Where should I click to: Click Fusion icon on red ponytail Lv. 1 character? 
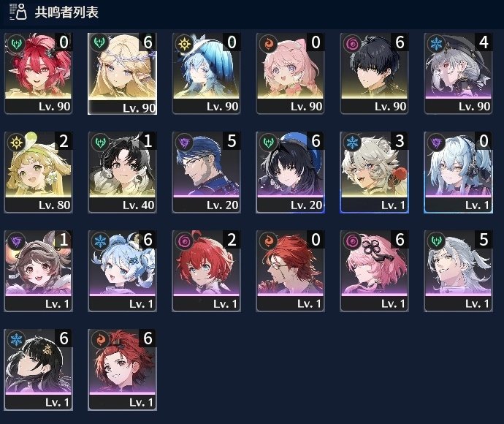pyautogui.click(x=100, y=340)
